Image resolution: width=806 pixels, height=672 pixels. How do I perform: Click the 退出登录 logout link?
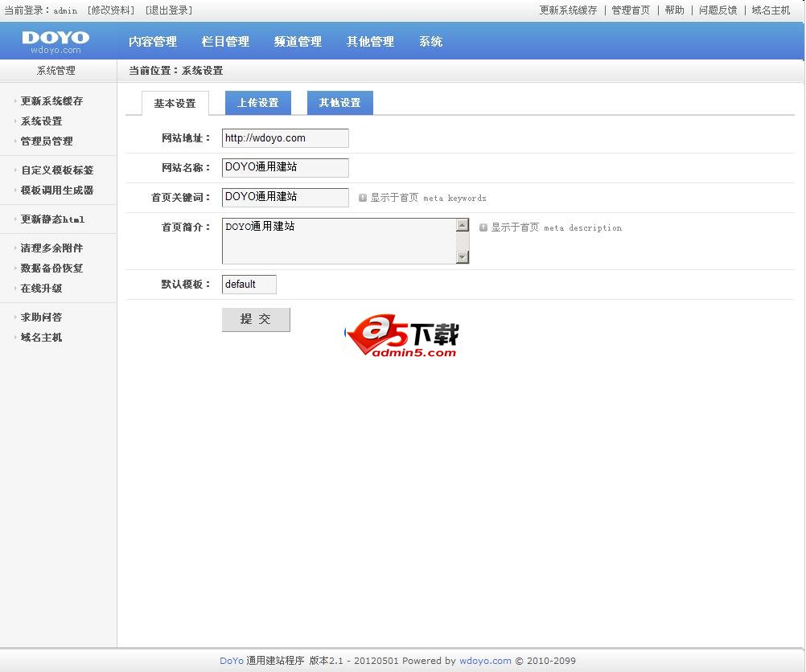tap(169, 10)
